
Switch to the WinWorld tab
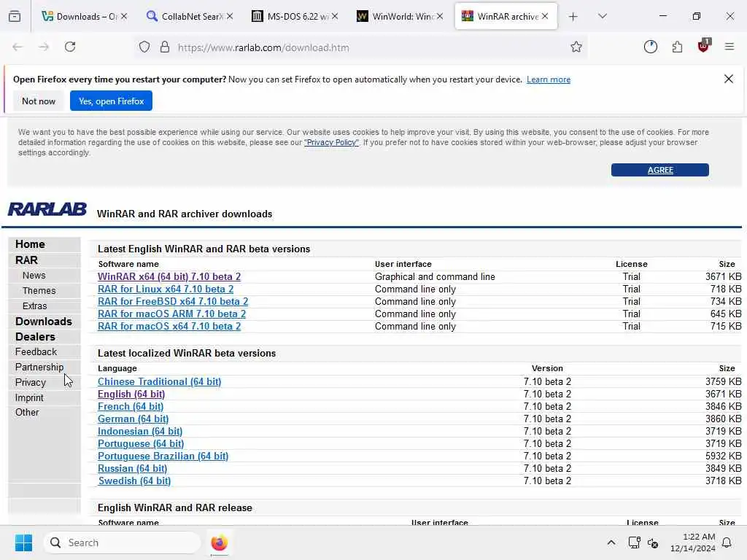[x=399, y=16]
